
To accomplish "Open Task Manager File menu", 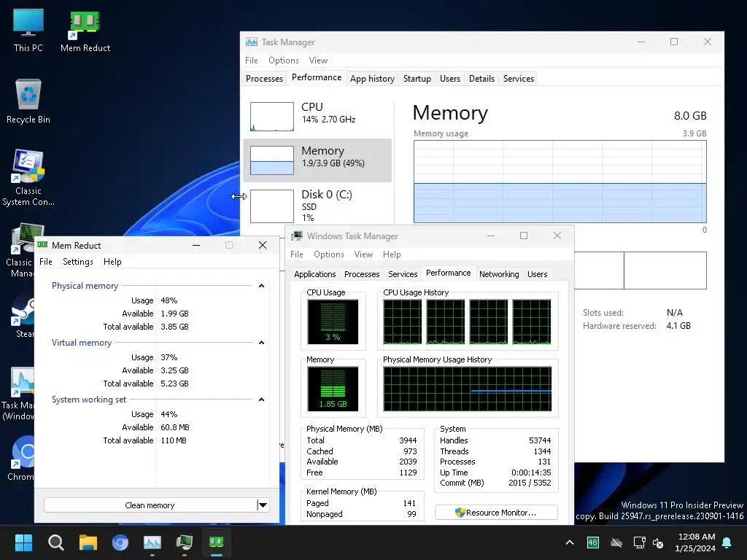I will coord(252,61).
